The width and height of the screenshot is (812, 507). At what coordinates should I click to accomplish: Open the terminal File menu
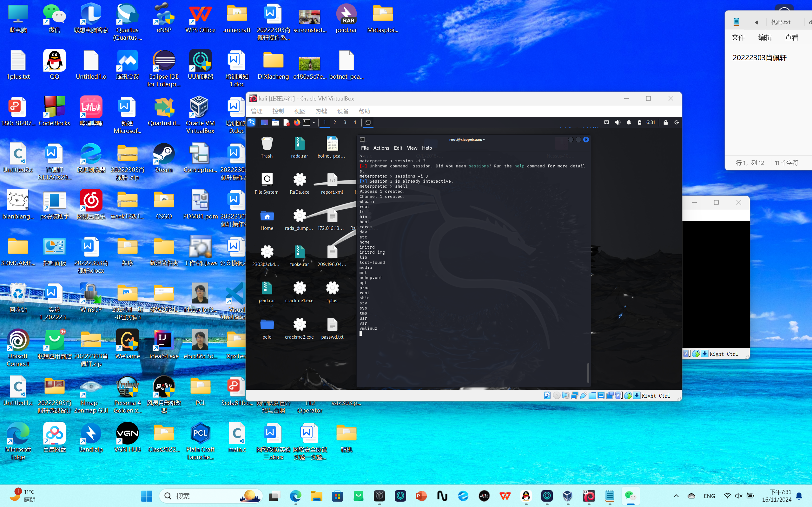pyautogui.click(x=365, y=148)
